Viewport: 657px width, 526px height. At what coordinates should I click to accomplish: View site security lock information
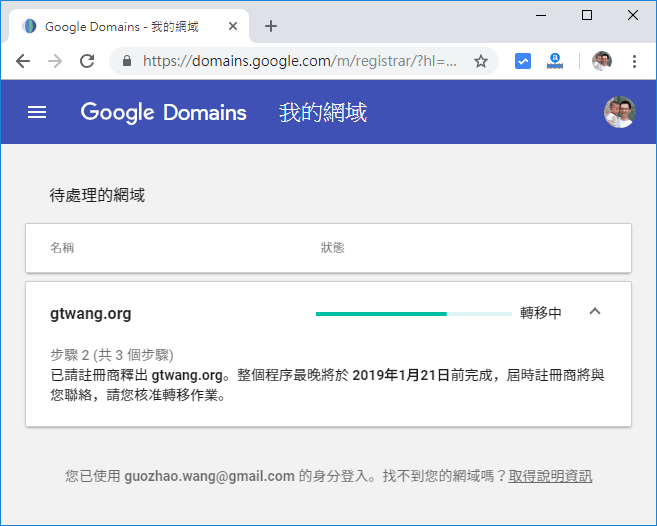[x=127, y=61]
